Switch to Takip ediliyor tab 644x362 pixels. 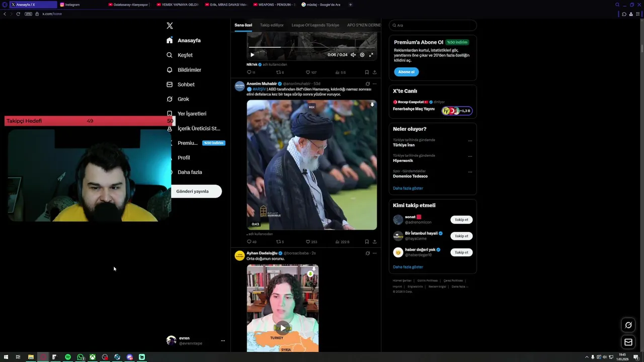(272, 25)
